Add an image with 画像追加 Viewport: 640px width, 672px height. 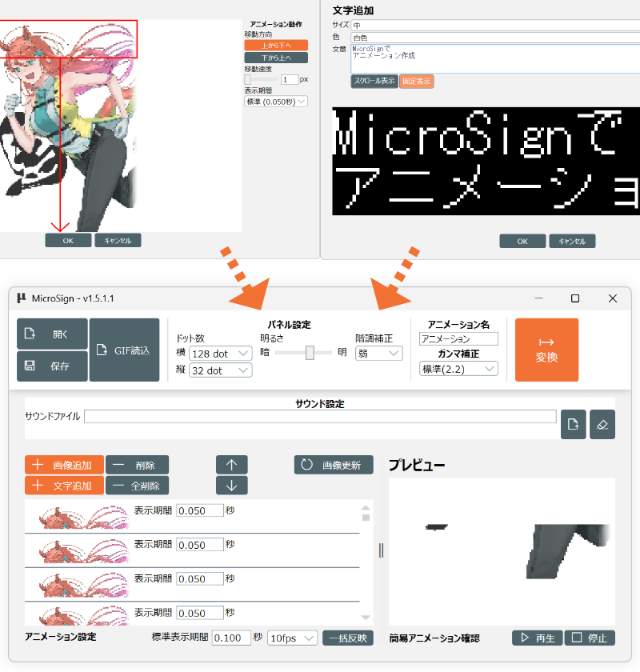[x=64, y=465]
